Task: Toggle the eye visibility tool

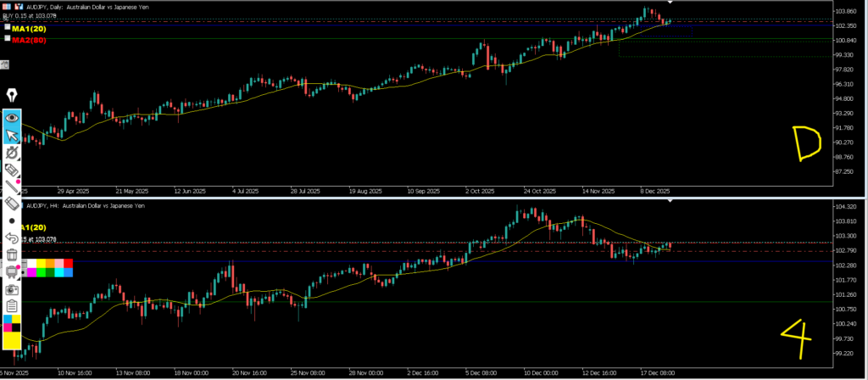Action: coord(13,118)
